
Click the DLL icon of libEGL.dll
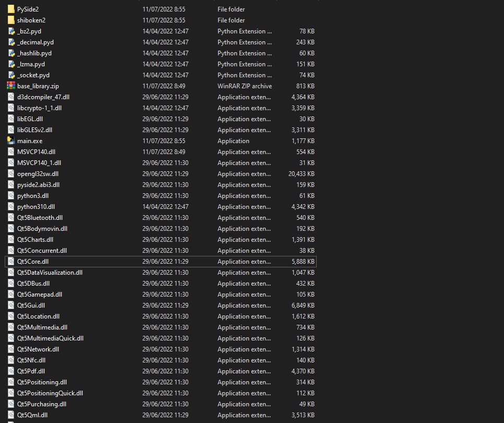click(11, 119)
